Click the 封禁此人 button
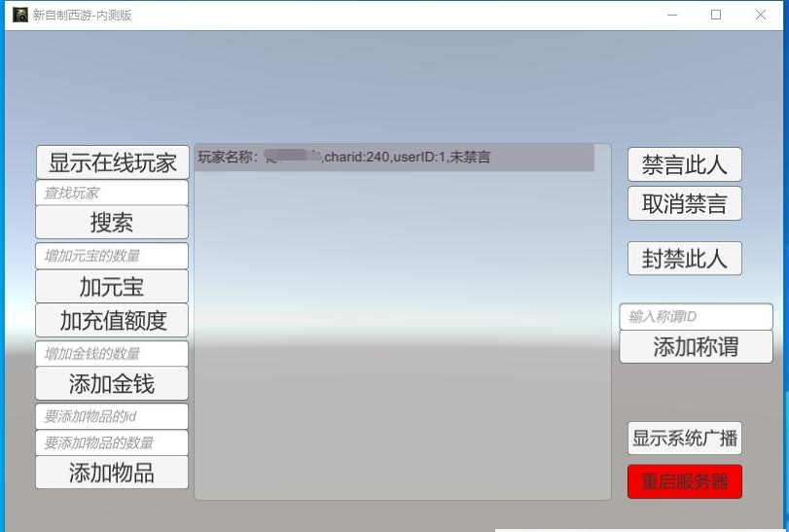 pyautogui.click(x=684, y=259)
